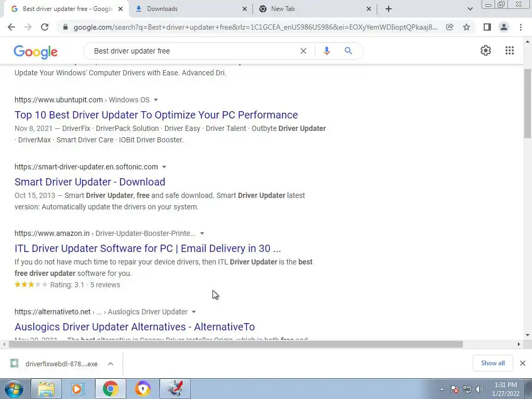The image size is (532, 399).
Task: Click the smart-driver-updater.en.softonic.com URL text
Action: tap(86, 167)
